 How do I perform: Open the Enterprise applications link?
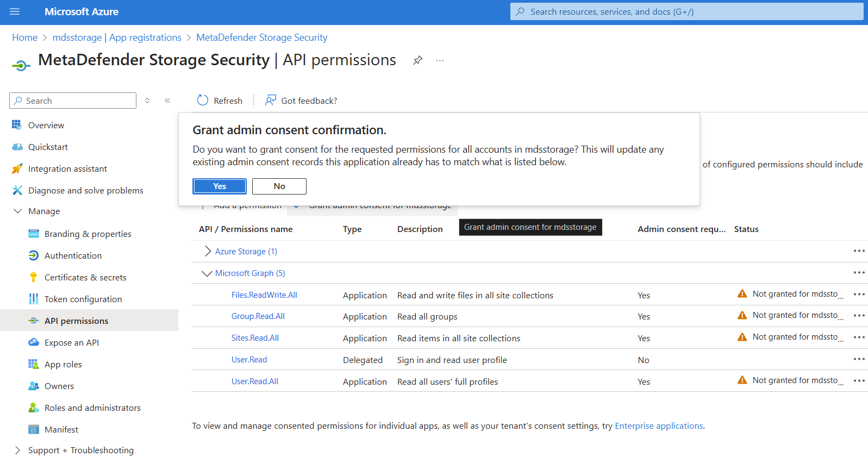tap(659, 426)
